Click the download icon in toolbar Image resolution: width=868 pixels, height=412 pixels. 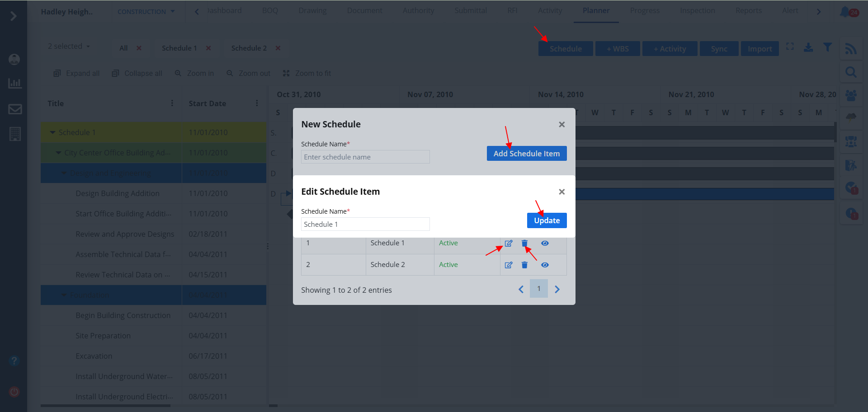point(808,47)
